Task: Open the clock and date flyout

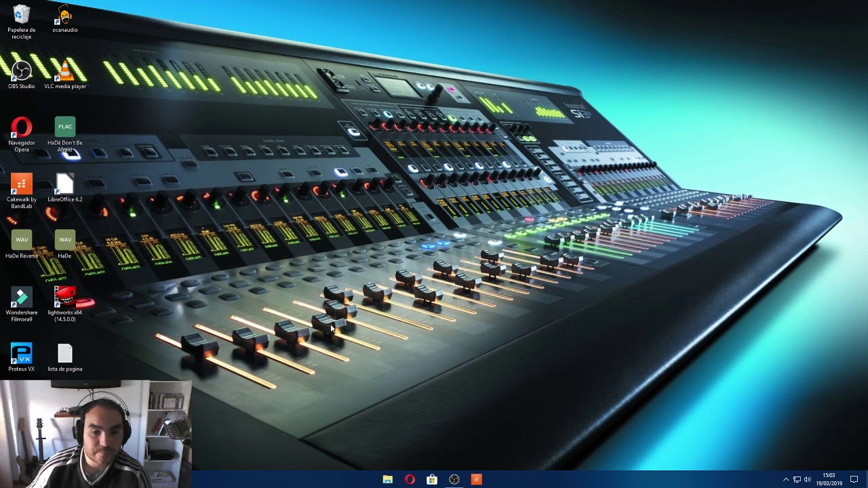Action: [829, 479]
